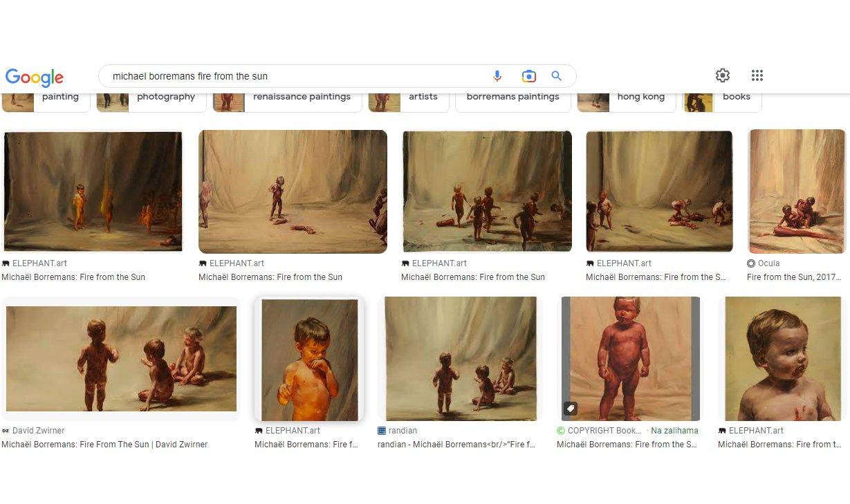Open the settings gear icon

pyautogui.click(x=723, y=75)
